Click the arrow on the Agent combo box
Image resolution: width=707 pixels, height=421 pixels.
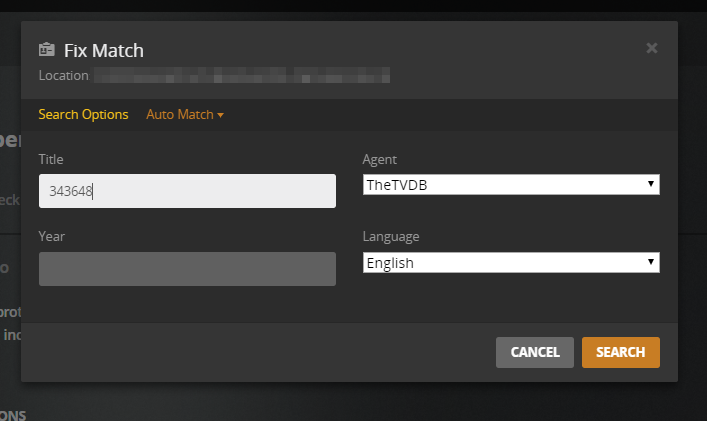pyautogui.click(x=651, y=184)
